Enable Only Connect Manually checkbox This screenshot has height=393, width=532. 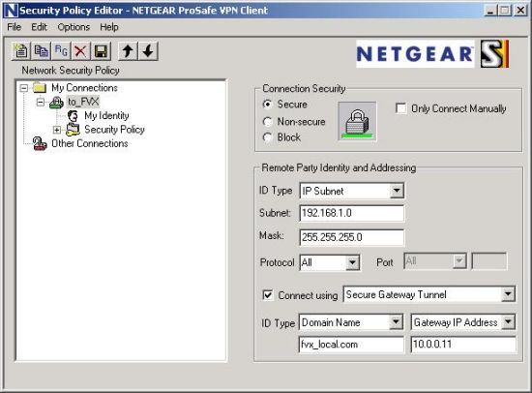click(x=400, y=108)
